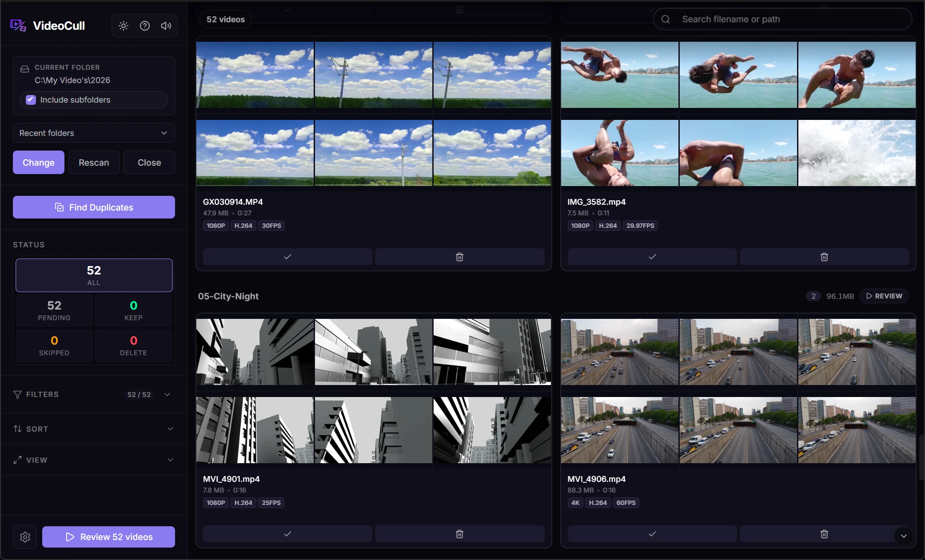Toggle the light/dark theme sun icon
The image size is (925, 560).
[x=124, y=26]
